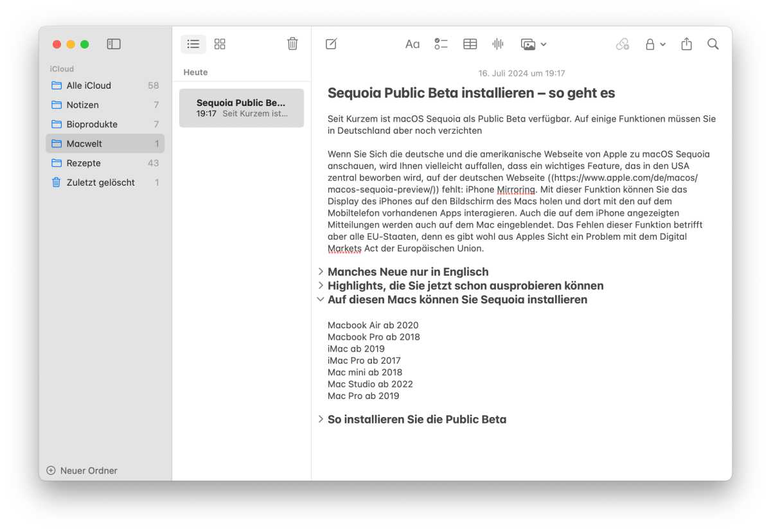771x532 pixels.
Task: Open the lock note dropdown
Action: [655, 44]
